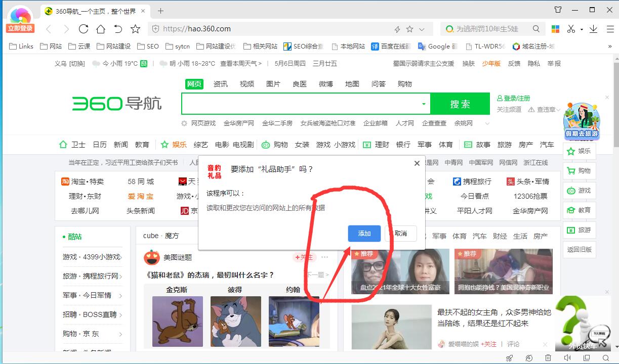
Task: Select the 资讯 search tab
Action: pyautogui.click(x=221, y=84)
